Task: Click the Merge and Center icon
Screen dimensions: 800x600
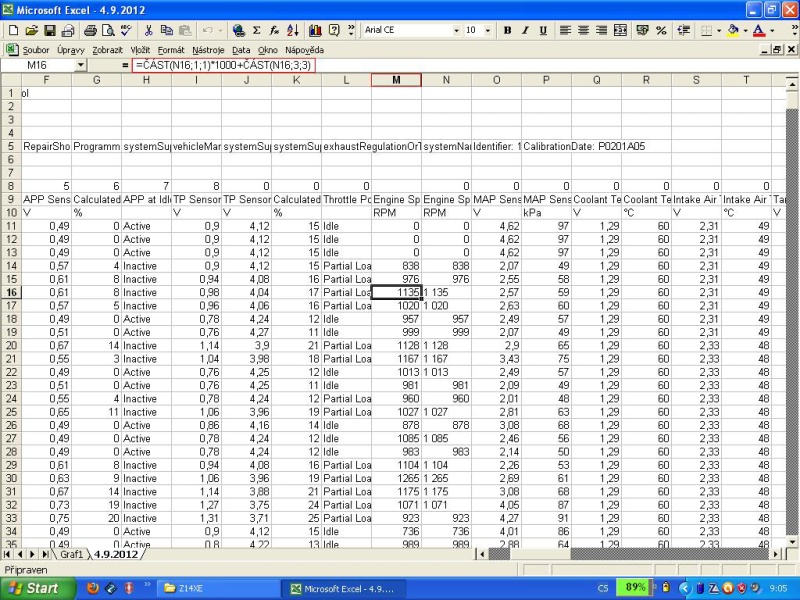Action: point(620,31)
